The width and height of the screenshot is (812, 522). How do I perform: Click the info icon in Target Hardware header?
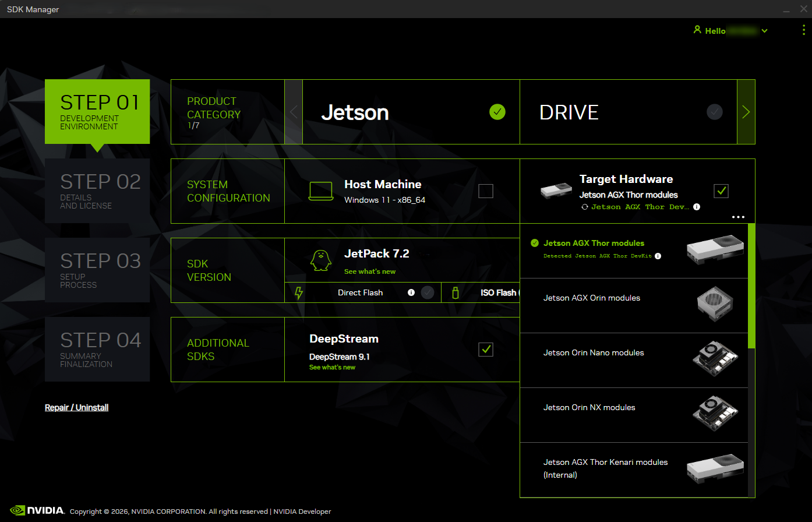697,207
